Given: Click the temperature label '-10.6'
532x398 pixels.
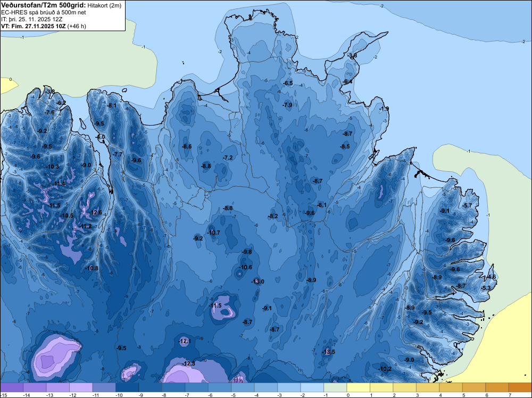Looking at the screenshot, I should (x=245, y=267).
